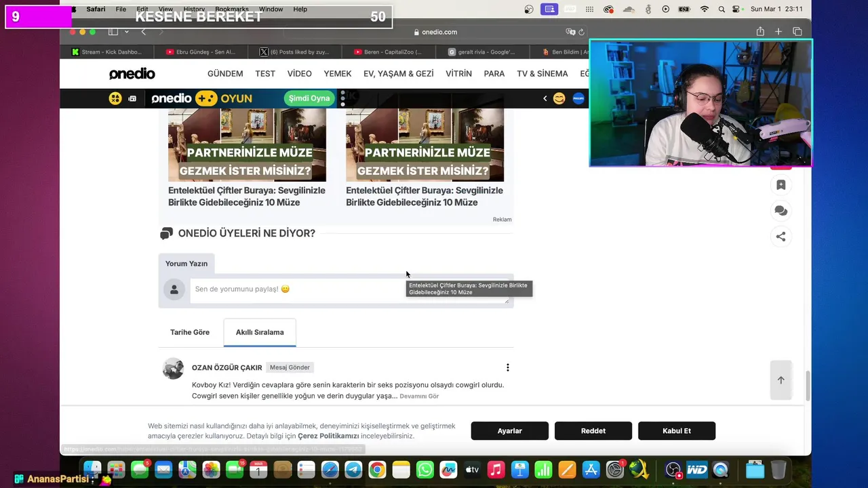Viewport: 868px width, 488px height.
Task: Open the sidebar dropdown chevron in toolbar
Action: coord(126,32)
